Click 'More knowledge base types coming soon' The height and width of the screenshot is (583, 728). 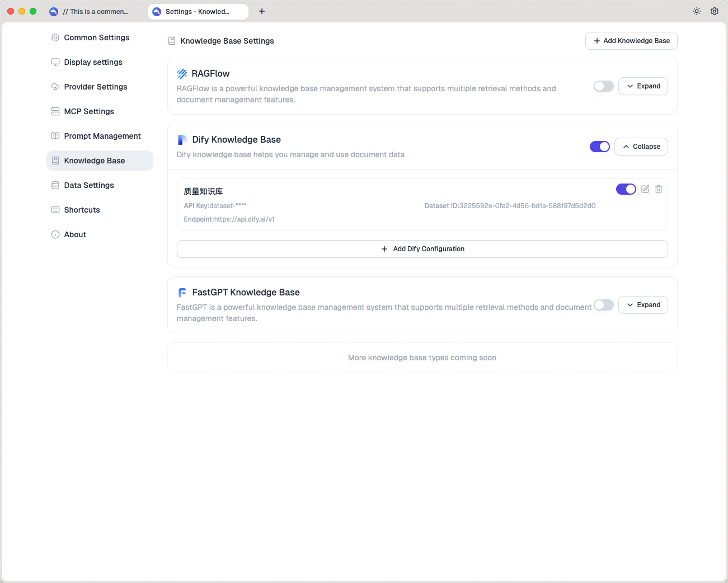pos(422,358)
